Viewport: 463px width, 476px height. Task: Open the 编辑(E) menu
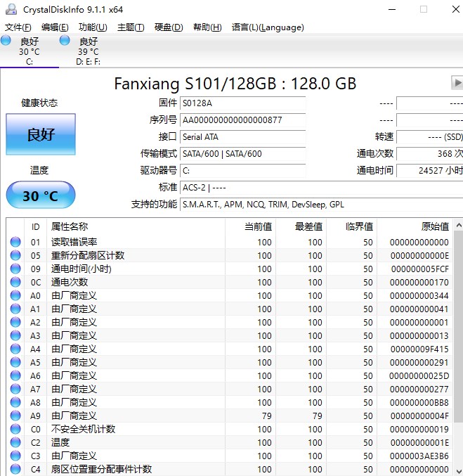(55, 27)
